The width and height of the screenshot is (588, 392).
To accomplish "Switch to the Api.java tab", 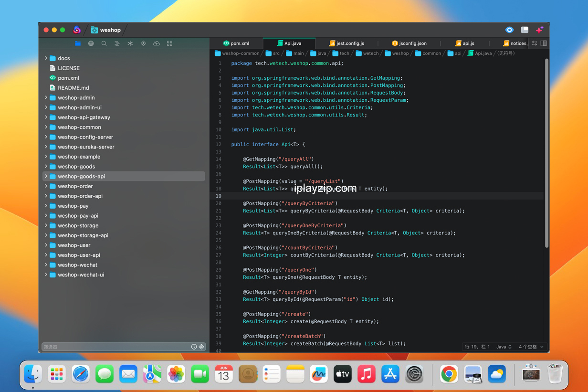I will pyautogui.click(x=289, y=43).
